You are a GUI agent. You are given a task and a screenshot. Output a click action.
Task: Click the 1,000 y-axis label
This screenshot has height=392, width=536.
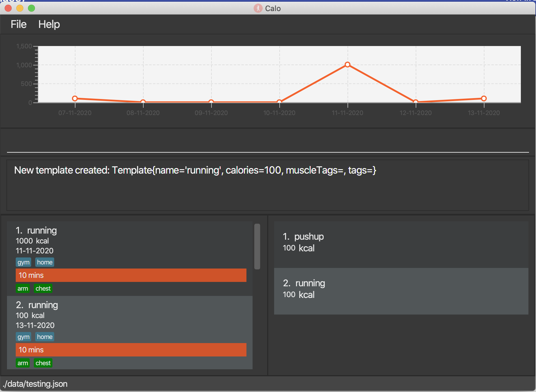tap(24, 65)
